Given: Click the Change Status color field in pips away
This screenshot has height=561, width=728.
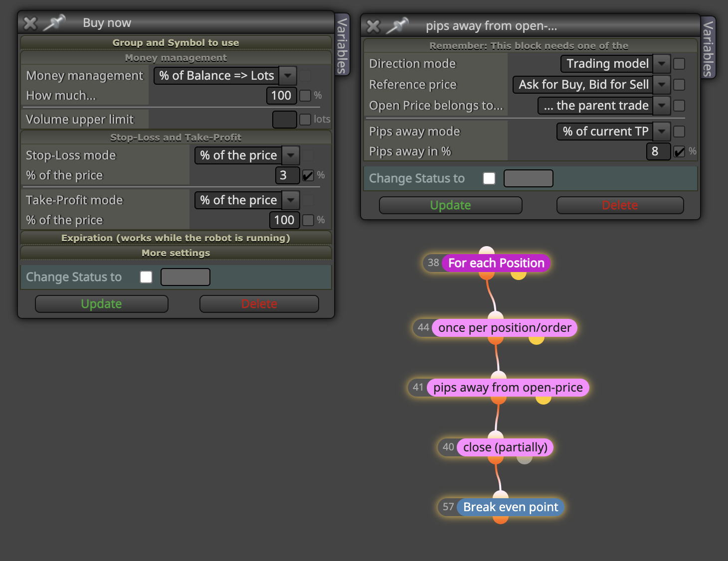Looking at the screenshot, I should (529, 178).
